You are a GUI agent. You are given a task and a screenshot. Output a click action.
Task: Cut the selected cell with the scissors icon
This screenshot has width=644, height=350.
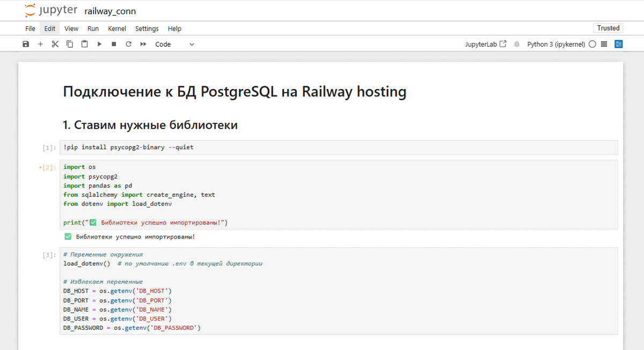[x=55, y=44]
